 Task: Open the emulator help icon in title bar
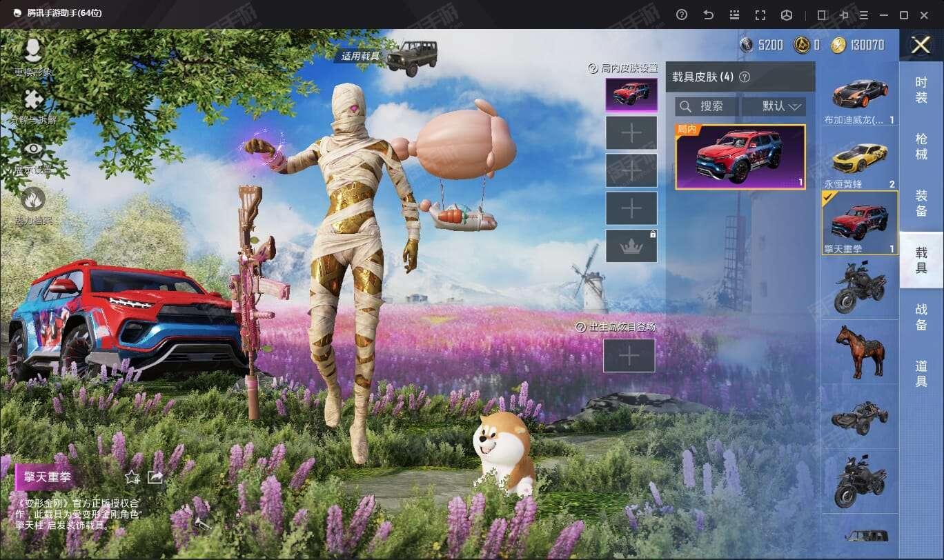coord(682,14)
